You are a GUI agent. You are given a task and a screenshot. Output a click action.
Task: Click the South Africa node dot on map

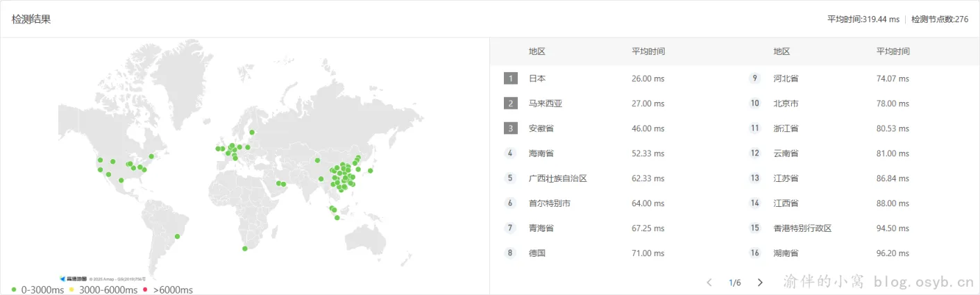244,248
